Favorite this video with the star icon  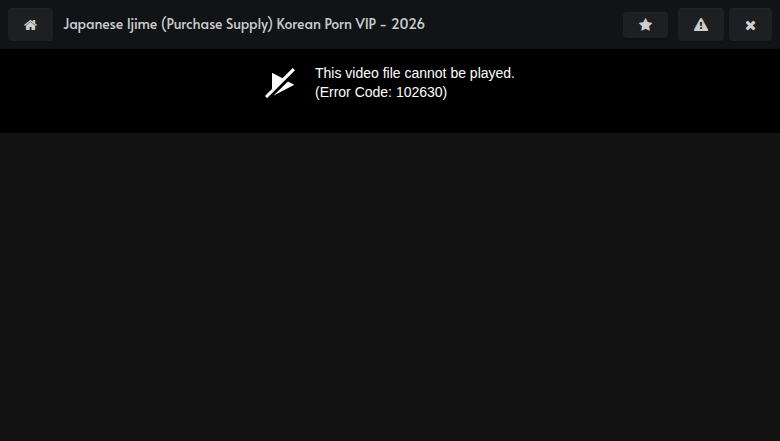point(645,25)
